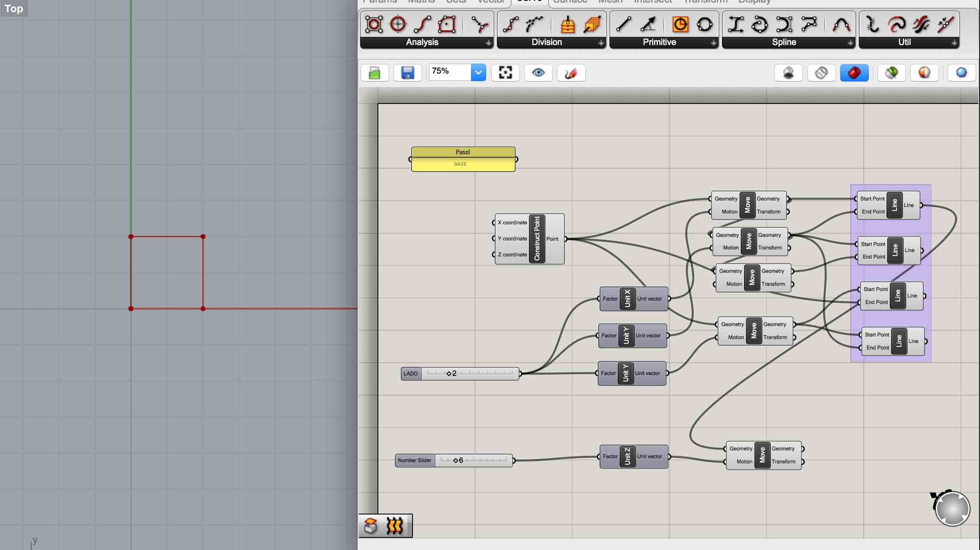This screenshot has height=550, width=980.
Task: Choose the red S-curve Analysis icon
Action: tap(422, 24)
